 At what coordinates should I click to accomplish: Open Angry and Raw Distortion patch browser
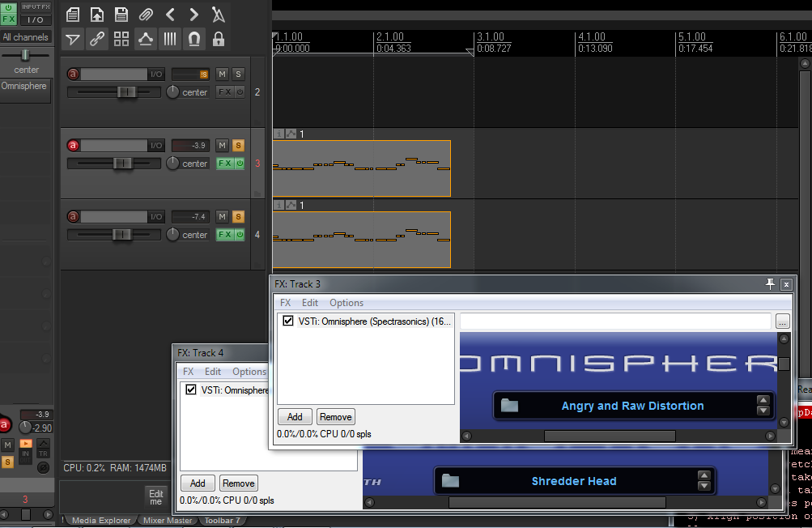pyautogui.click(x=509, y=405)
